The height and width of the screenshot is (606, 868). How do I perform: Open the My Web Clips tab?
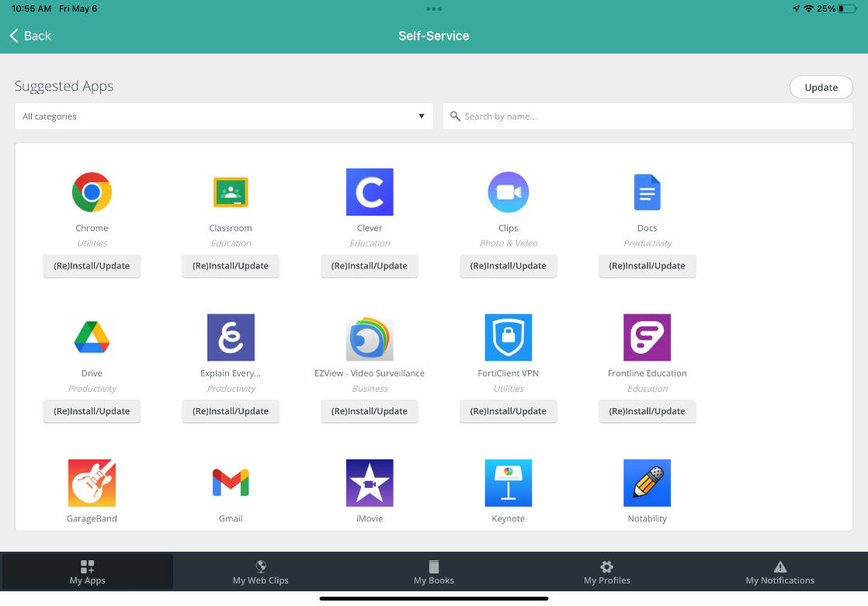point(261,572)
